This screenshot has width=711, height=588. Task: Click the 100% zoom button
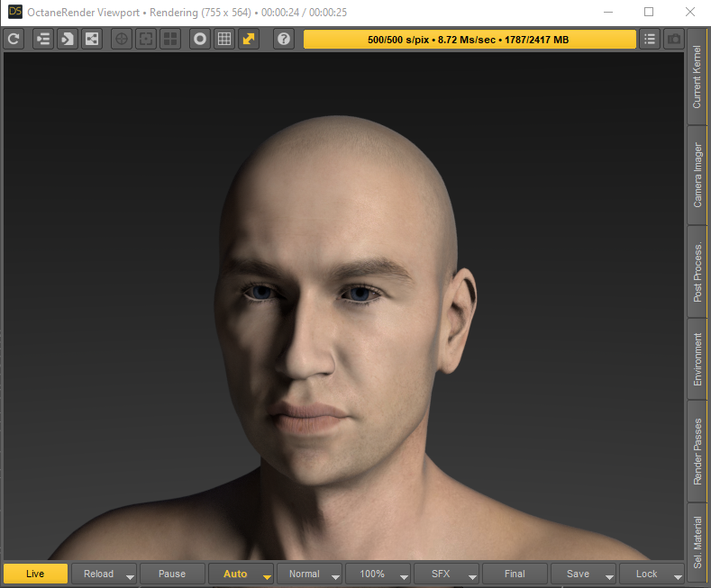coord(372,574)
